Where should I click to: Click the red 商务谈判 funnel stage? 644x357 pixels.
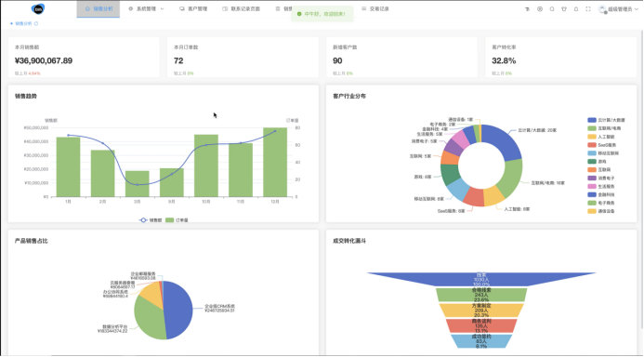pyautogui.click(x=481, y=325)
